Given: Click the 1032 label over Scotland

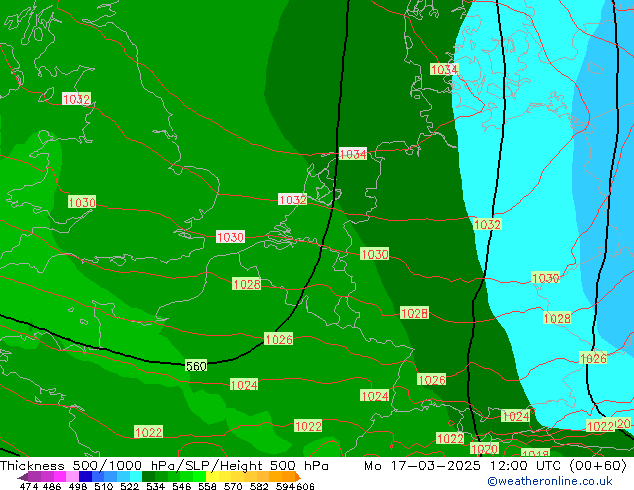Looking at the screenshot, I should (76, 99).
